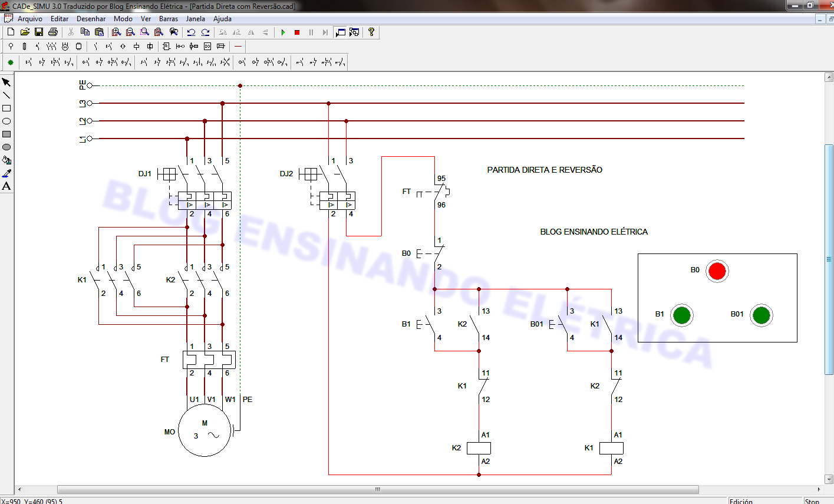Pause the simulation
This screenshot has width=834, height=504.
point(311,32)
